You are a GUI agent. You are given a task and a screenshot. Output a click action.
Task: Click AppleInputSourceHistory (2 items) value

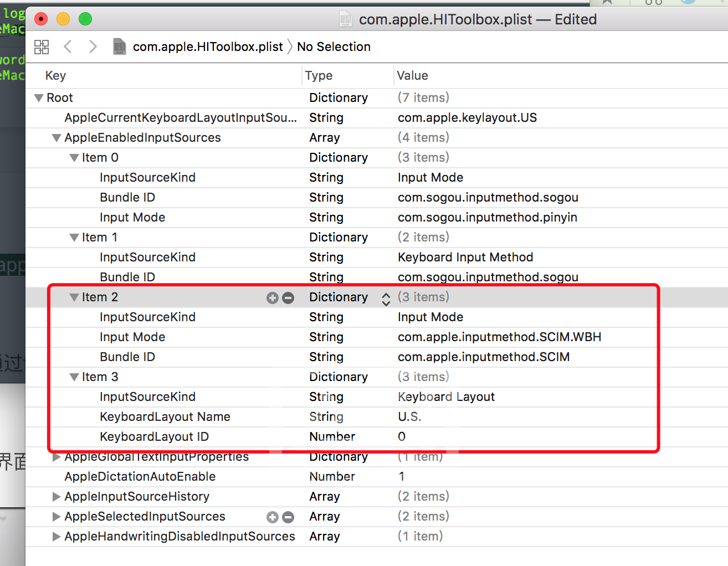pos(423,496)
